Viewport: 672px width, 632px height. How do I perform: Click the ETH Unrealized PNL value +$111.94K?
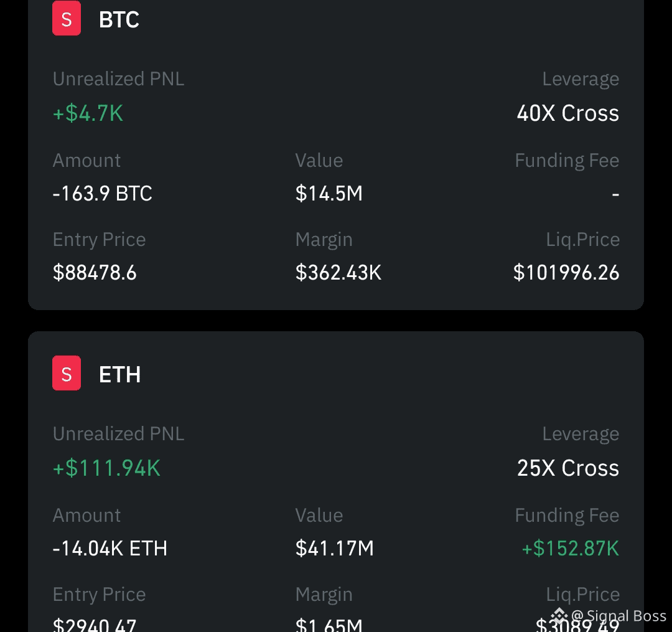[x=106, y=468]
